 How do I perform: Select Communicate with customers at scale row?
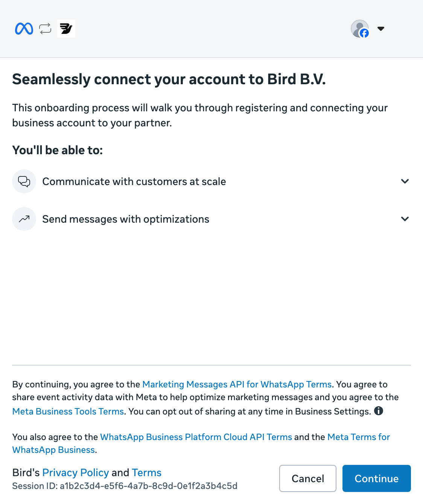[211, 181]
